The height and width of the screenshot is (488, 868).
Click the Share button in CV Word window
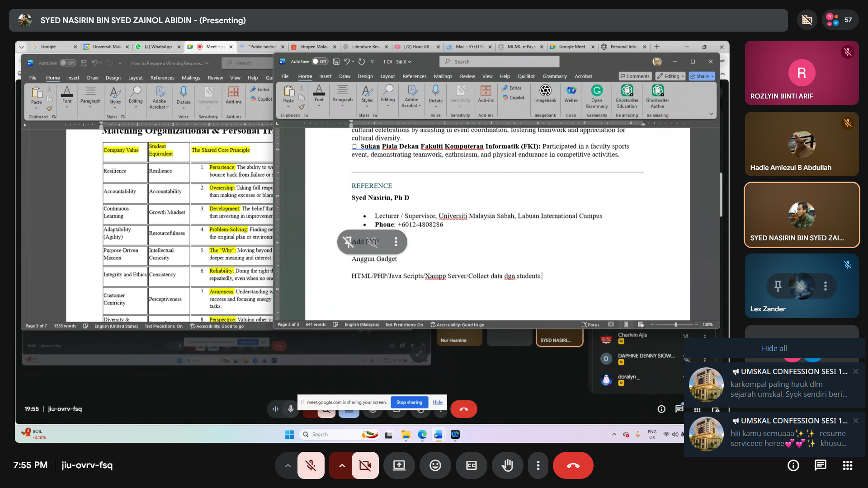702,76
